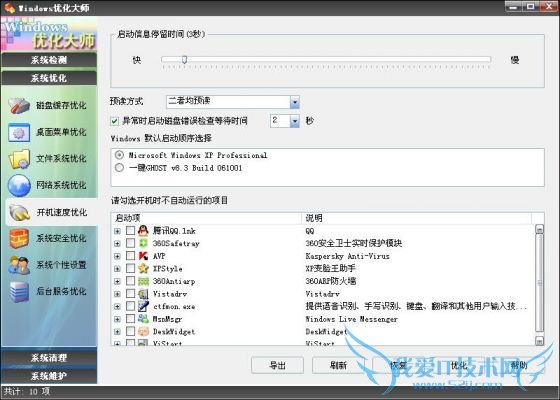Expand the AVP tree row
Viewport: 560px width, 400px height.
click(117, 256)
